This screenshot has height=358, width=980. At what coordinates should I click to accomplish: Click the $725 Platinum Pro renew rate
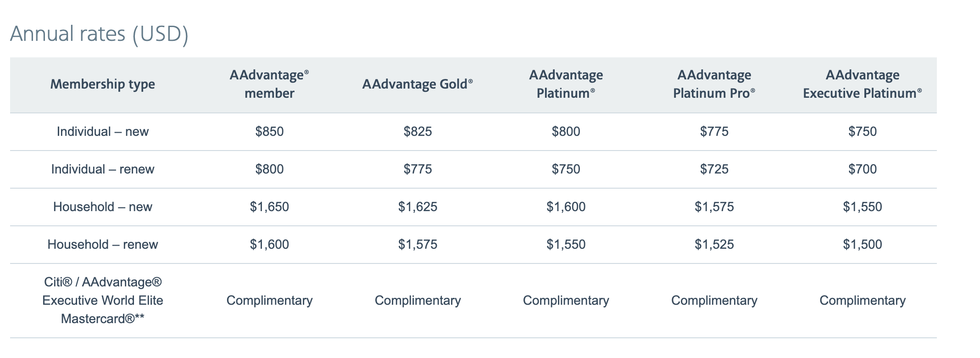pos(714,169)
